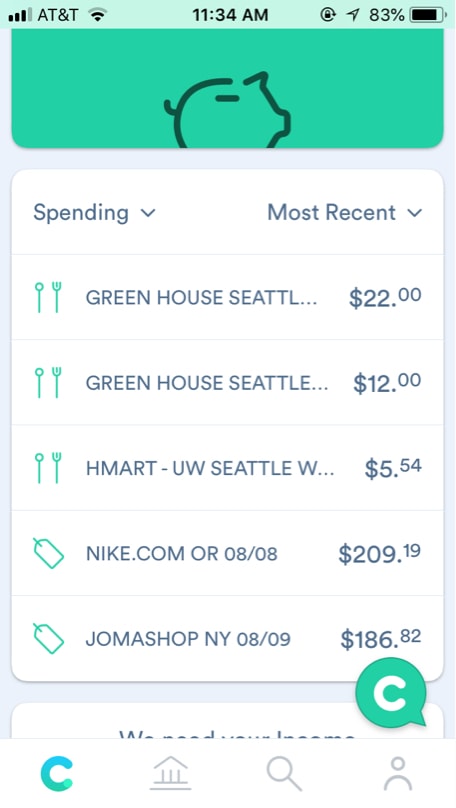The image size is (456, 808).
Task: Tap the $209.19 amount
Action: (x=379, y=554)
